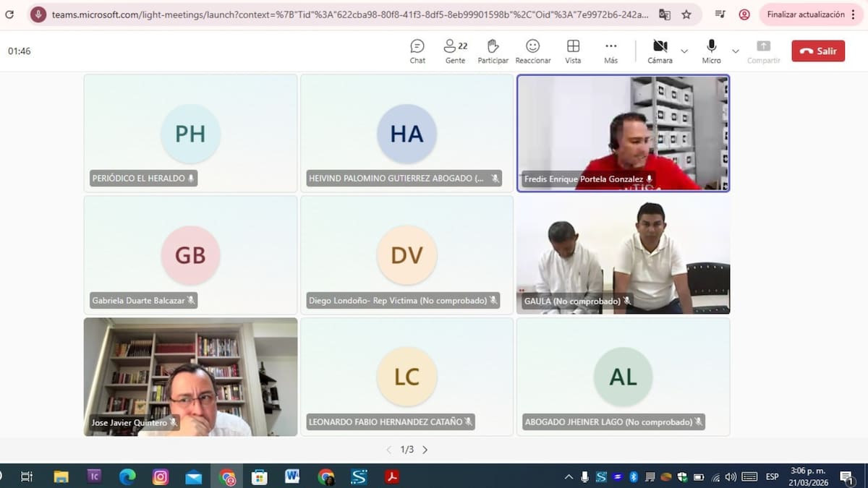
Task: Select the GAULA video tile
Action: tap(623, 254)
